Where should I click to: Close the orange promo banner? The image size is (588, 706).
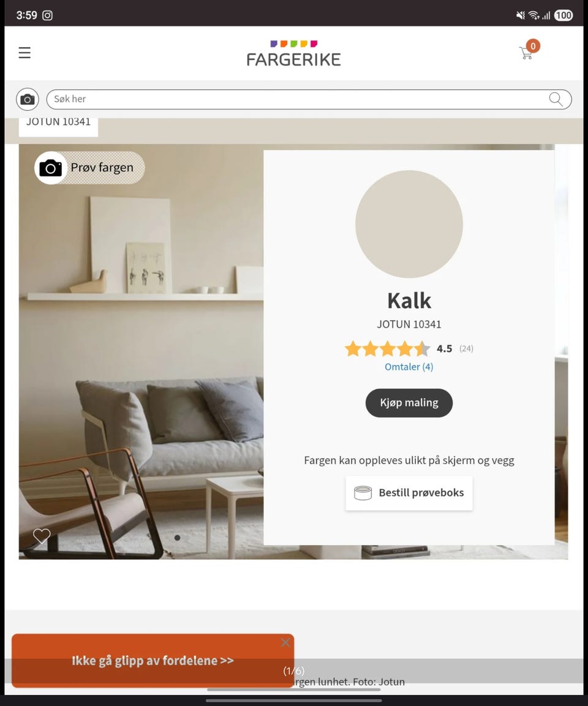click(x=285, y=642)
